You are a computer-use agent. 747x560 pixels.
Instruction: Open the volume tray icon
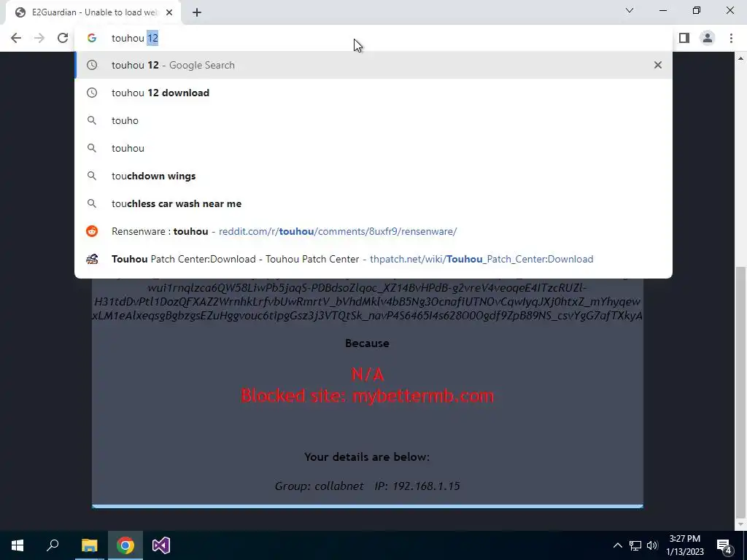652,545
